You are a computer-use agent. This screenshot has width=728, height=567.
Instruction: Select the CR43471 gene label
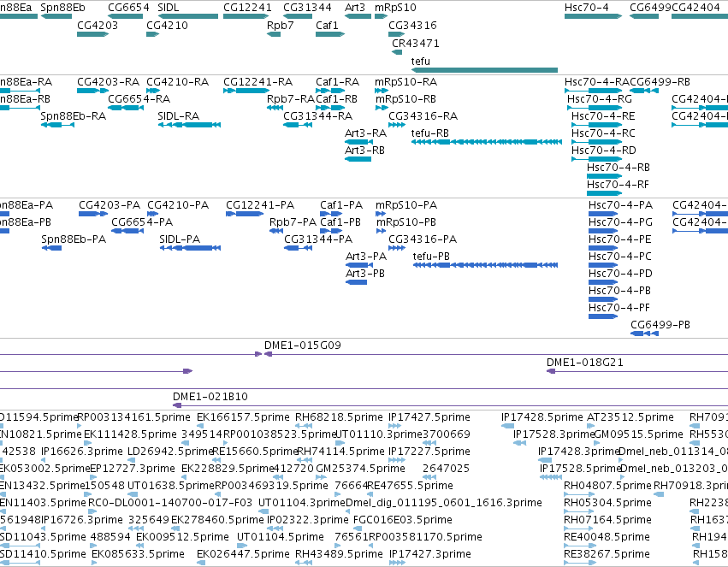416,43
